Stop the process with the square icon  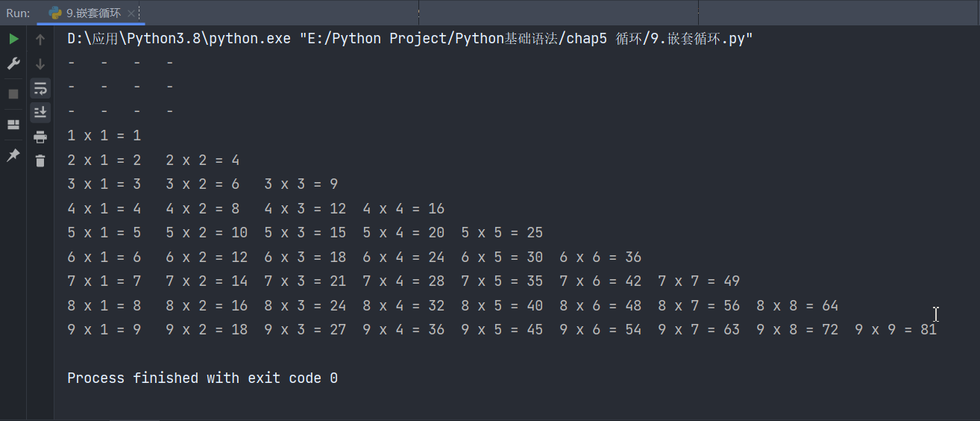coord(13,94)
